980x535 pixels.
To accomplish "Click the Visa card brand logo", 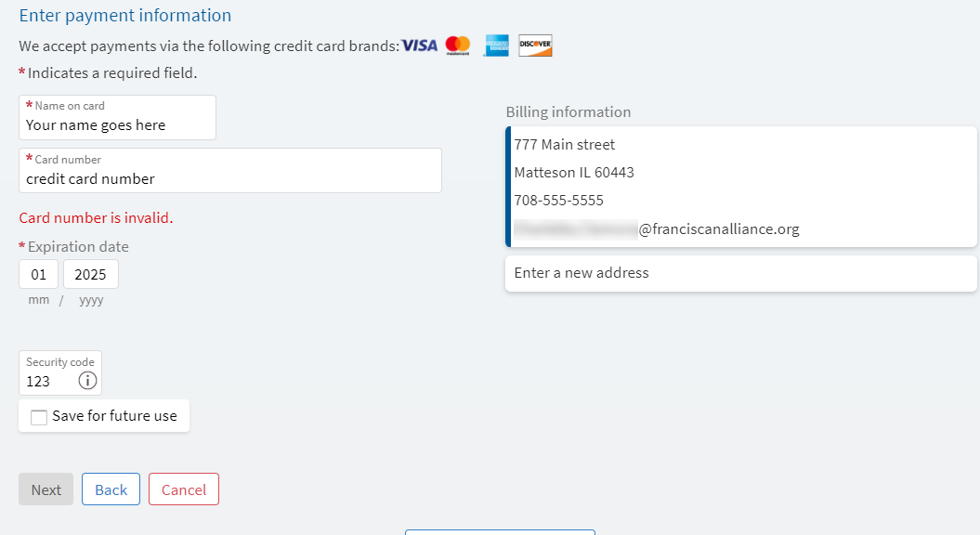I will click(419, 46).
